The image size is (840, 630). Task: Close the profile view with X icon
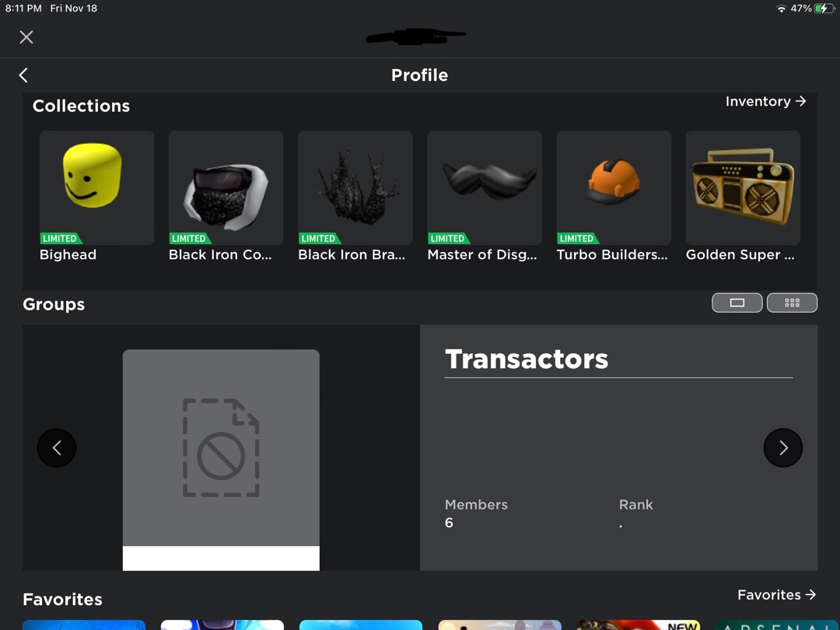[26, 37]
